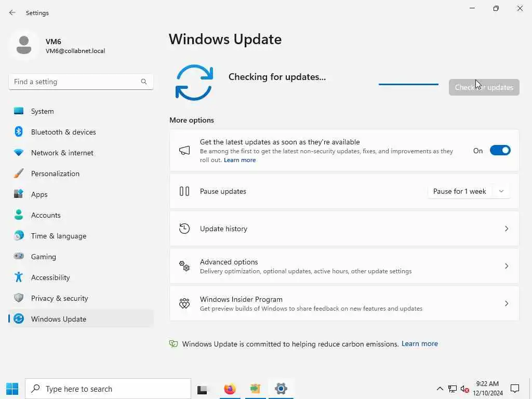The width and height of the screenshot is (532, 399).
Task: Click the Privacy & security shield icon
Action: click(19, 298)
